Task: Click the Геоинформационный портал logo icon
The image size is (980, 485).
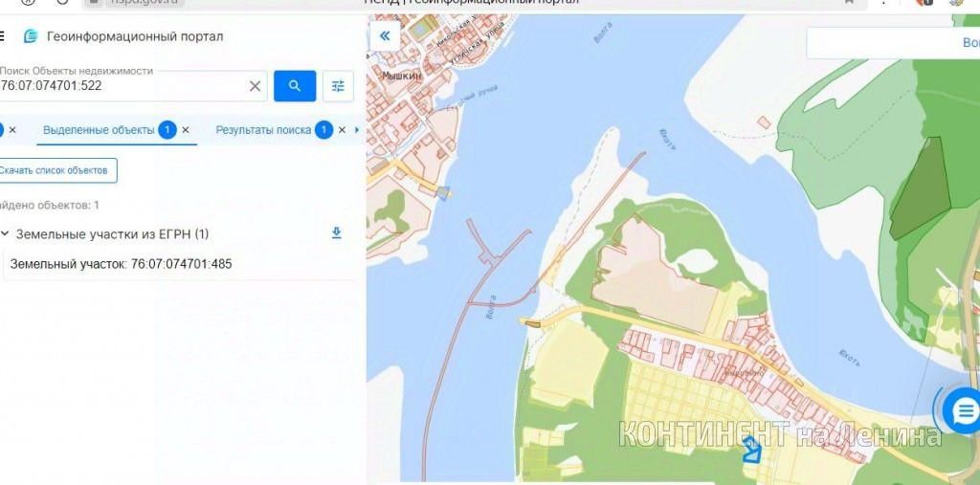Action: click(x=31, y=36)
